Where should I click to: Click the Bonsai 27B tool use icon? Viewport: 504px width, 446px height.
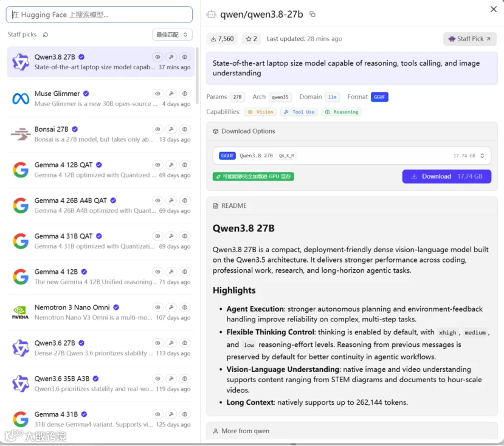(171, 129)
